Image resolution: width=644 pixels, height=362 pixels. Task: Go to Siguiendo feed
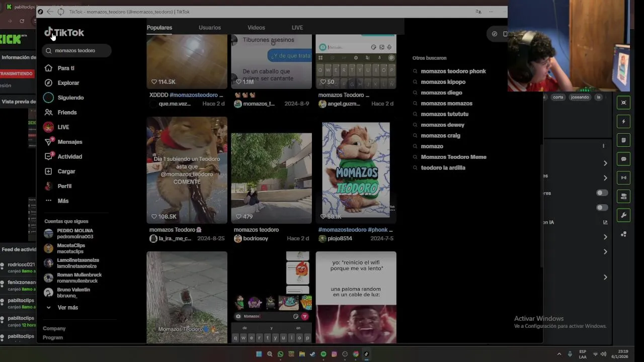pyautogui.click(x=64, y=98)
